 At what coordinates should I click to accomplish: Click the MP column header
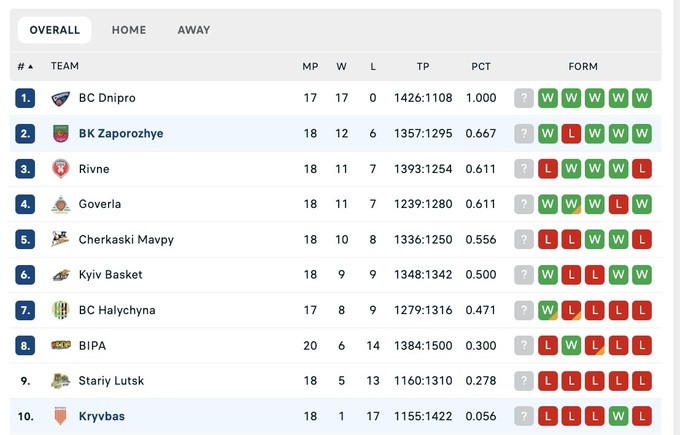point(310,67)
